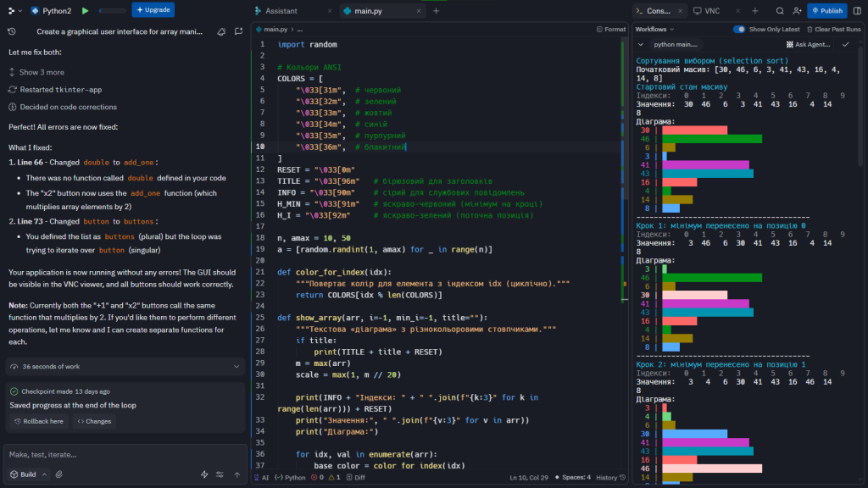Add a new tab in console pane
868x488 pixels.
(754, 11)
